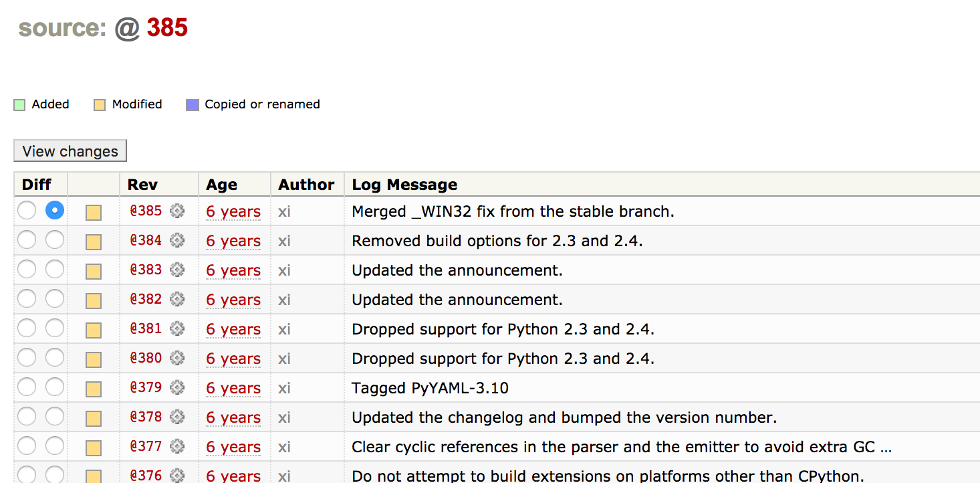Select the right diff radio for @383
Image resolution: width=980 pixels, height=483 pixels.
click(55, 269)
